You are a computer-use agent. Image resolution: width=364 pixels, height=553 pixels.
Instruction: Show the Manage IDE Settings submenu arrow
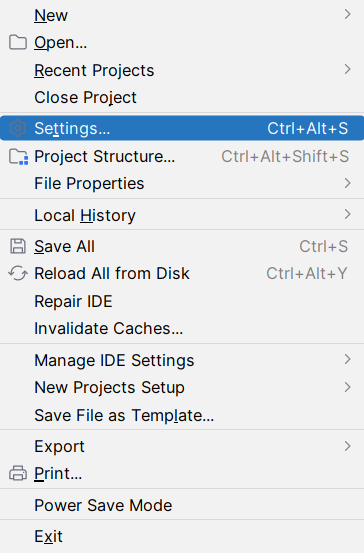coord(347,359)
